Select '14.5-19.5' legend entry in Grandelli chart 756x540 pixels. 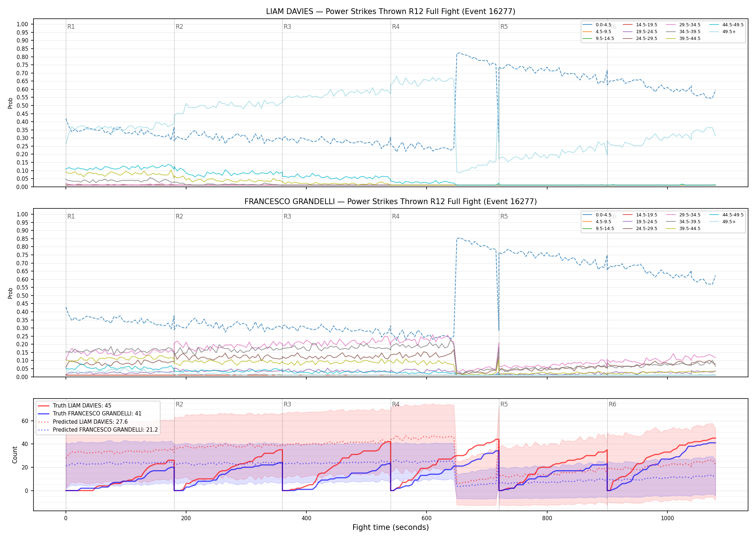pos(640,215)
